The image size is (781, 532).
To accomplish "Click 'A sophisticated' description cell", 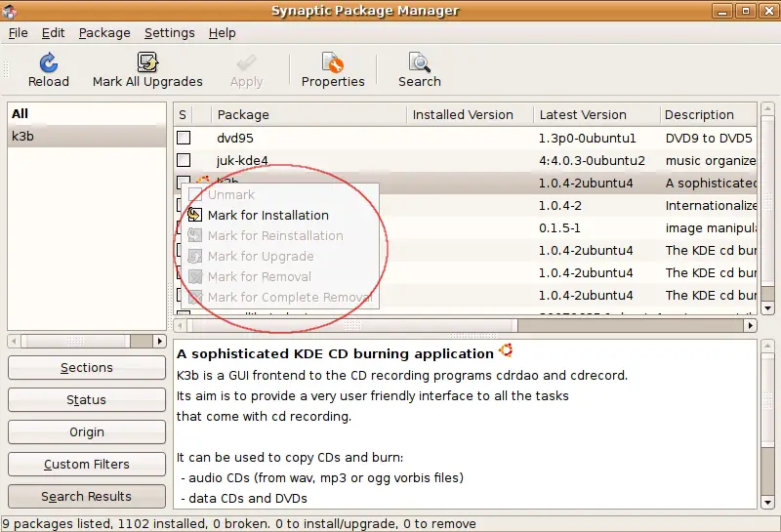I will tap(711, 183).
